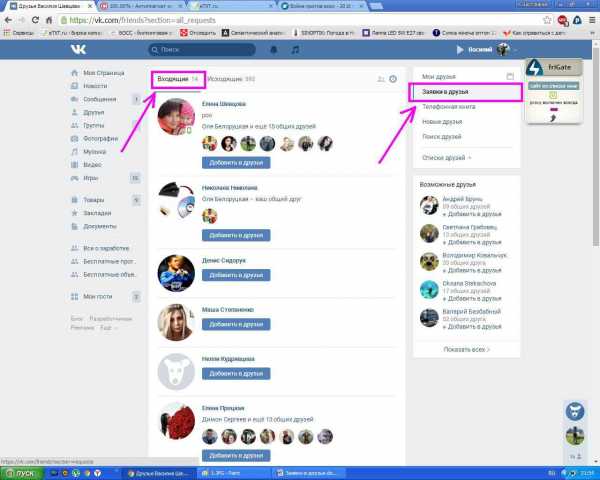
Task: Add Елена Пряцкая as a friend
Action: [x=236, y=456]
